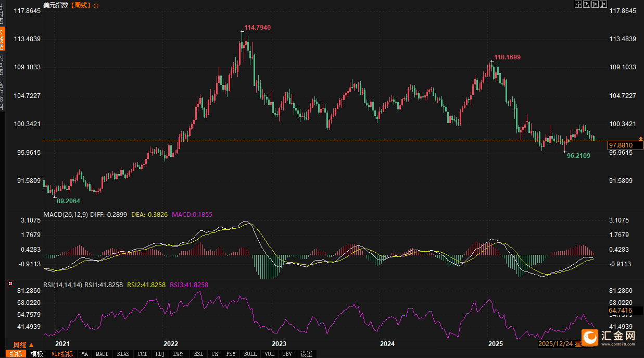Apply the MA indicator
644x358 pixels.
[x=85, y=354]
